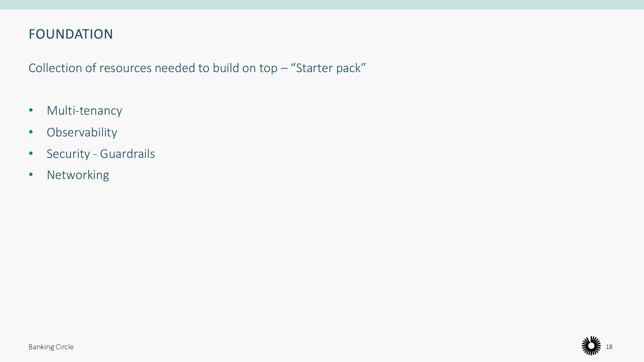
Task: Click the teal header bar at top
Action: click(322, 5)
